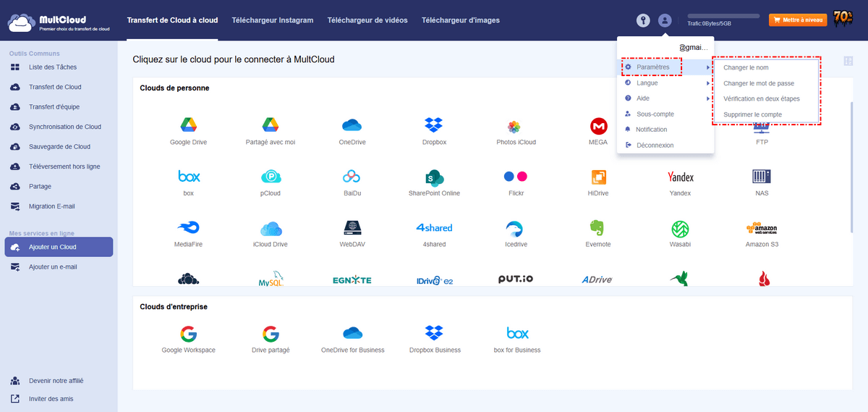Toggle the grid view layout icon
Image resolution: width=868 pixels, height=412 pixels.
point(848,62)
